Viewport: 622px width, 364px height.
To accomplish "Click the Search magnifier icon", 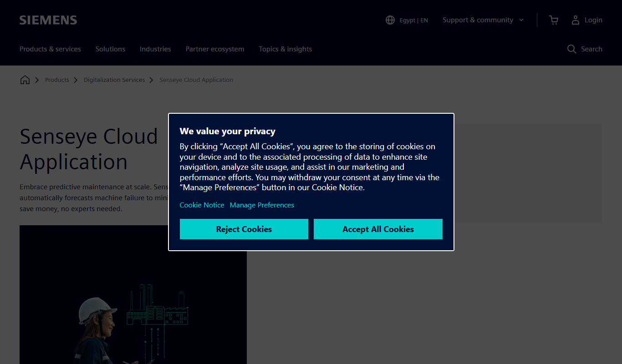I will [x=571, y=49].
